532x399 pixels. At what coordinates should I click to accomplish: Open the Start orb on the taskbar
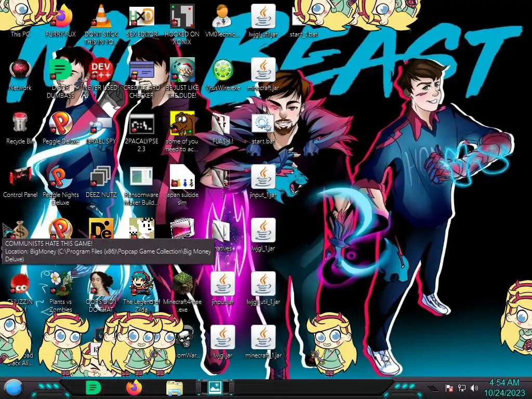point(14,388)
